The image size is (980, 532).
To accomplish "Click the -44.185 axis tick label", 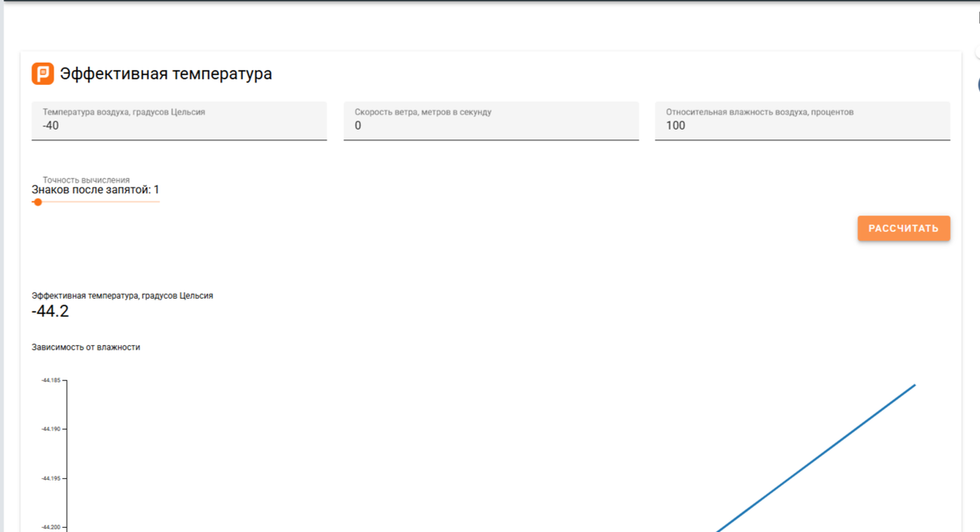I will pos(51,380).
